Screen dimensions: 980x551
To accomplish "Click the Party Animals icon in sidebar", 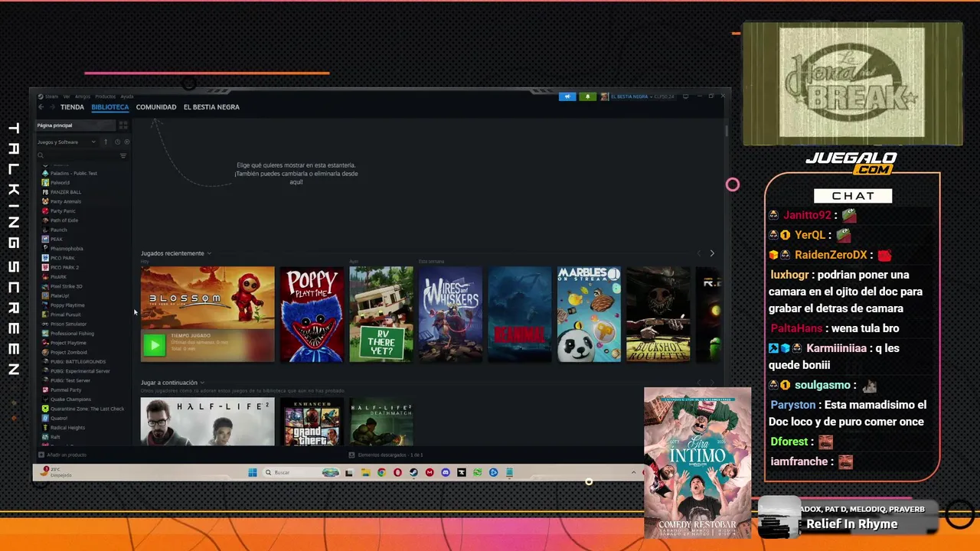I will tap(45, 201).
